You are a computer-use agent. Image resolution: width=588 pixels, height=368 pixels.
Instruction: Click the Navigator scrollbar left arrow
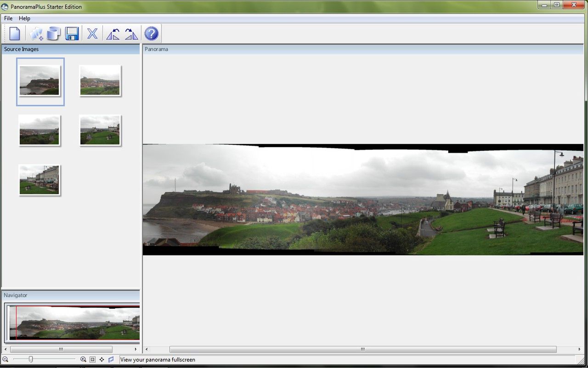(x=6, y=350)
